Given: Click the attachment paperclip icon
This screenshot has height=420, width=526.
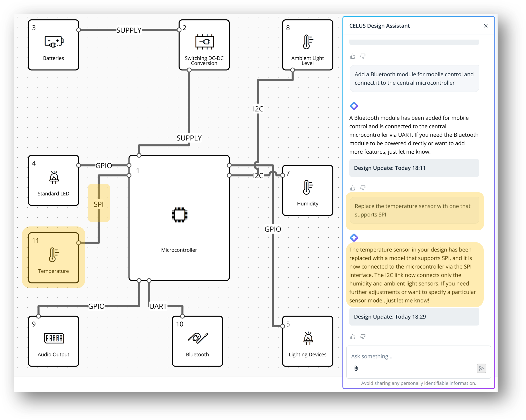Looking at the screenshot, I should click(356, 368).
